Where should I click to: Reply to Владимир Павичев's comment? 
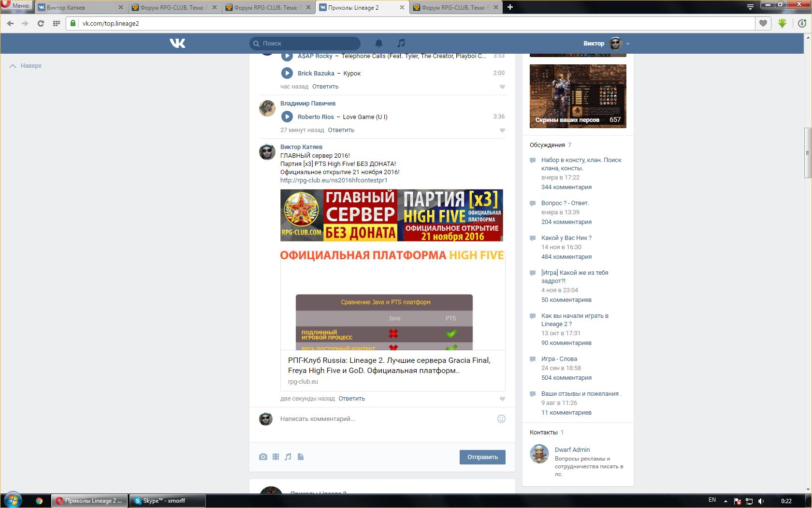click(341, 130)
